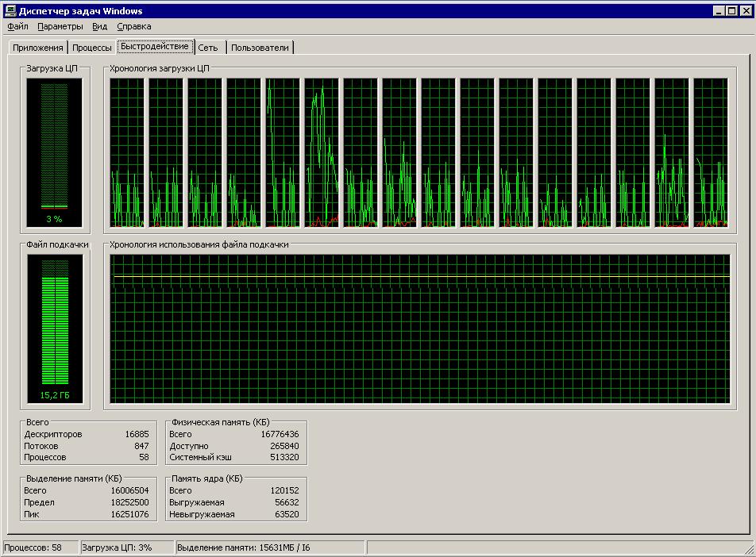The width and height of the screenshot is (756, 557).
Task: Show the Пользователи tab
Action: click(x=260, y=48)
